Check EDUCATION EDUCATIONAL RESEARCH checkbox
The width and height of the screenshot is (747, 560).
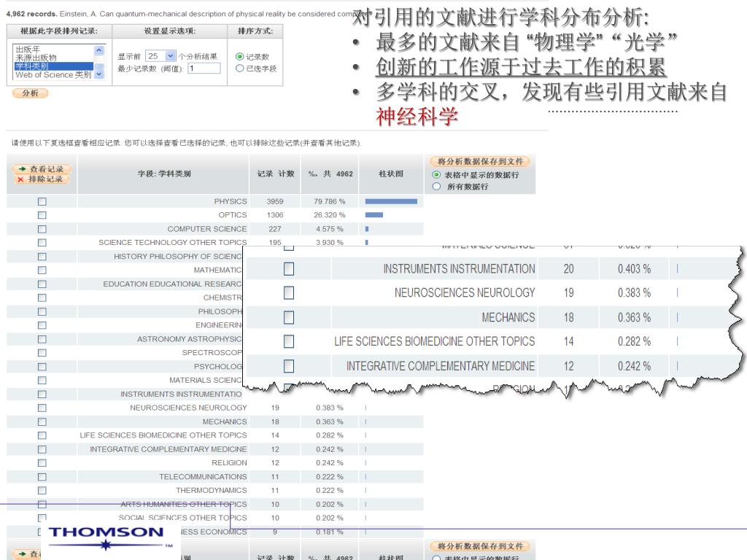point(42,284)
